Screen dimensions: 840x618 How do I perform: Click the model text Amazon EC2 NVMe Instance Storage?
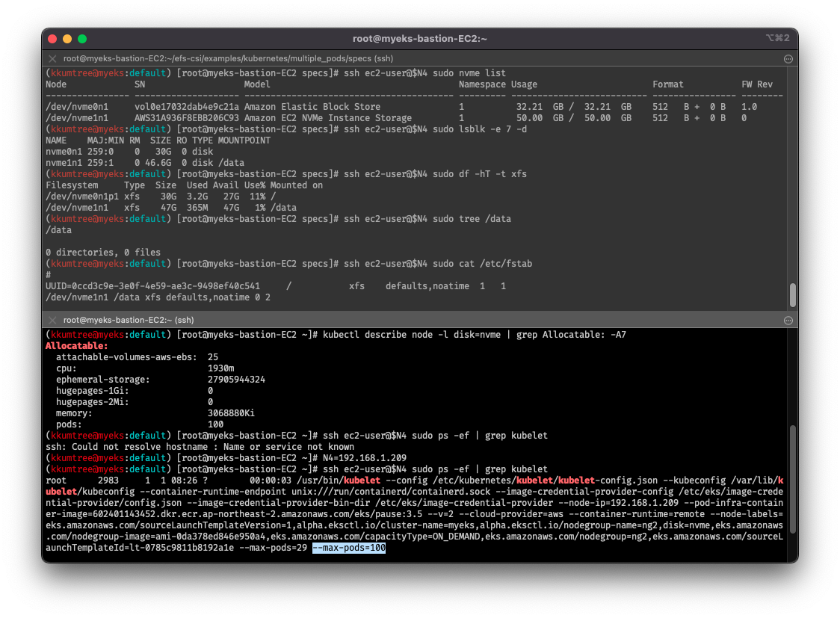[x=328, y=118]
